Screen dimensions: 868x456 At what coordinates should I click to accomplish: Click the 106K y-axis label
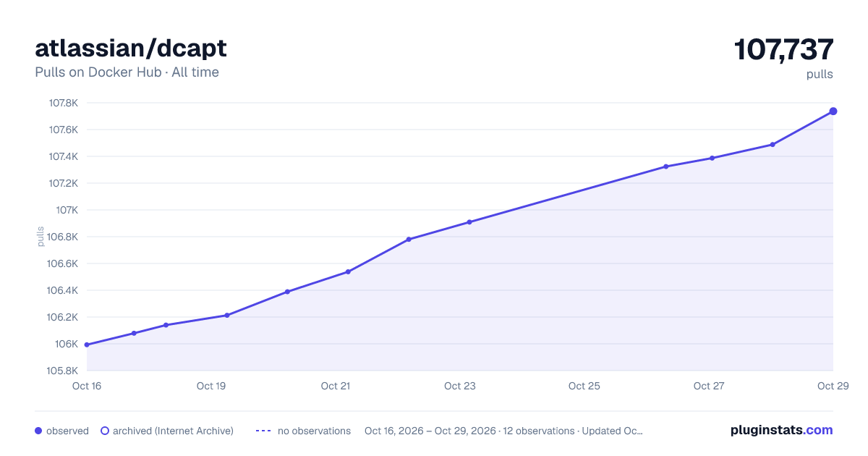click(67, 344)
